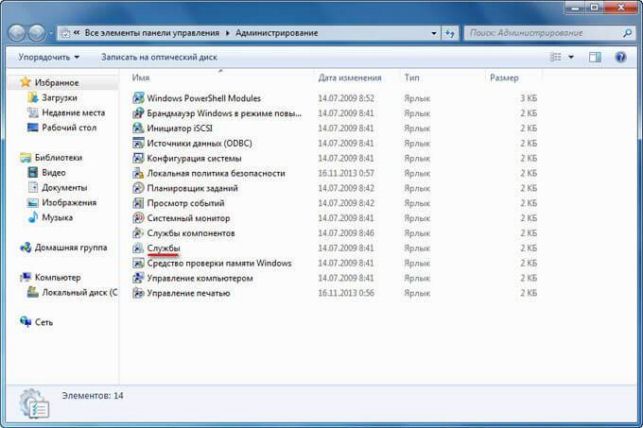Open Недавние места in navigation pane
The height and width of the screenshot is (428, 643).
point(73,112)
